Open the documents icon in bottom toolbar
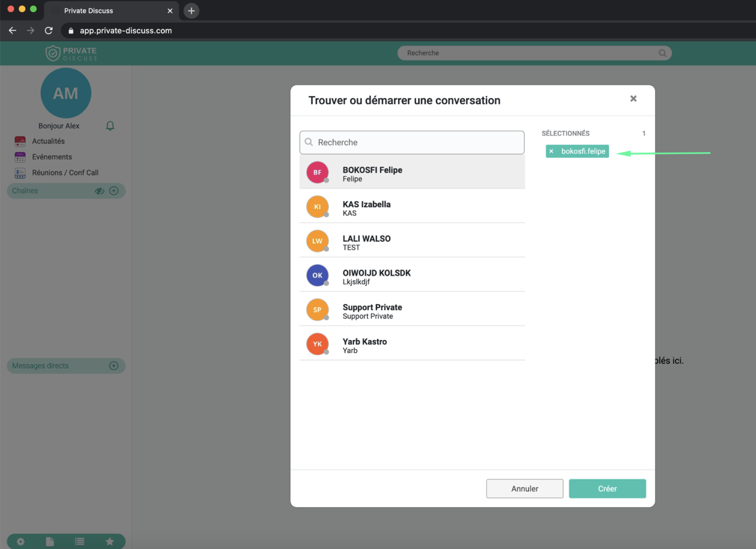Screen dimensions: 756x549 [x=50, y=541]
